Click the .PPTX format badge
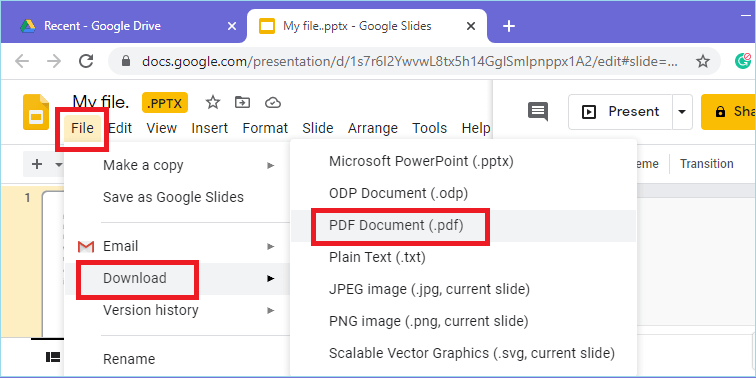Image resolution: width=756 pixels, height=378 pixels. 165,103
